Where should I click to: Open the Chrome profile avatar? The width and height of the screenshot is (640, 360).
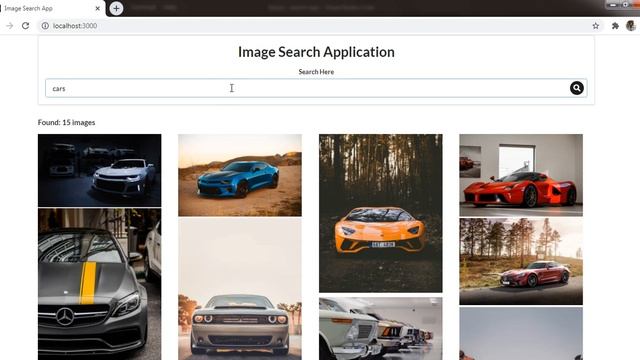click(x=631, y=26)
